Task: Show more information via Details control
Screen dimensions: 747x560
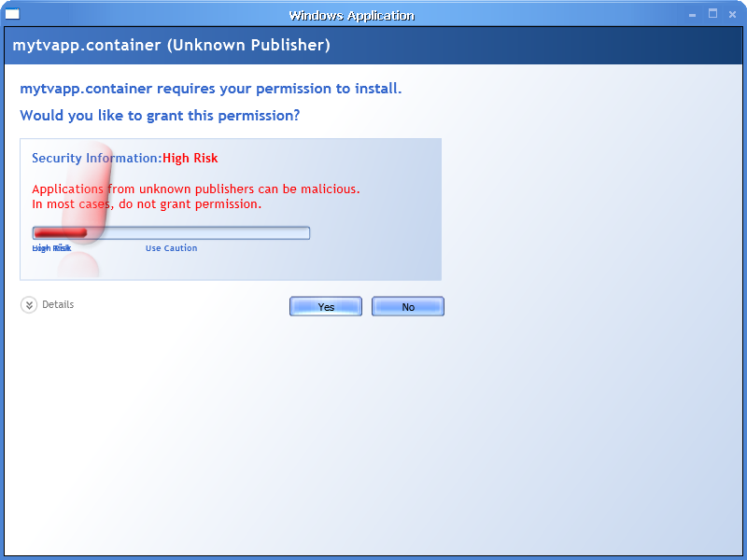Action: 59,304
